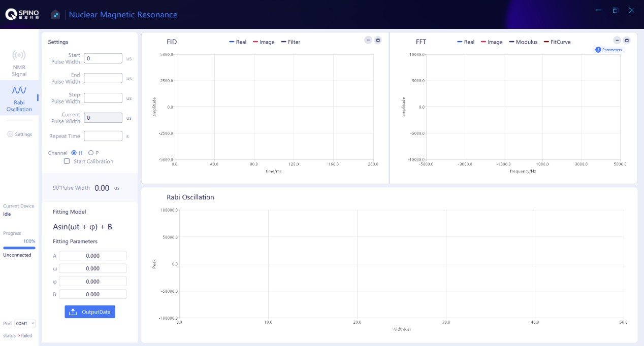644x346 pixels.
Task: Minimize the FID chart panel
Action: (x=368, y=40)
